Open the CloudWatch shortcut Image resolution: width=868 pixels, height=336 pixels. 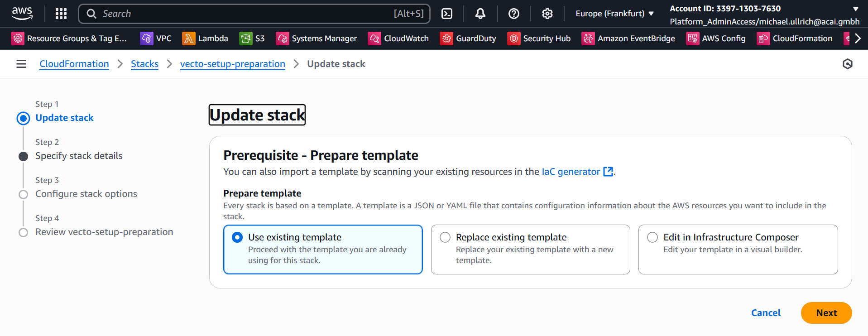399,38
